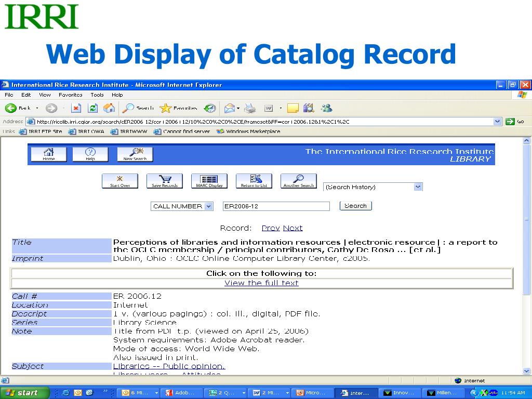Click the search field containing ER2006-12

pos(276,206)
